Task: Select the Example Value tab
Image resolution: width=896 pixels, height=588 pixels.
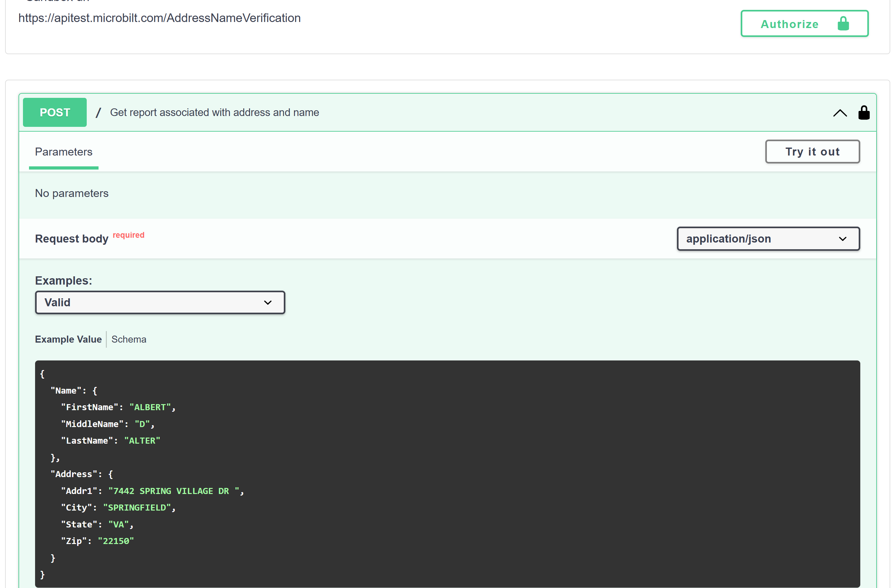Action: click(69, 339)
